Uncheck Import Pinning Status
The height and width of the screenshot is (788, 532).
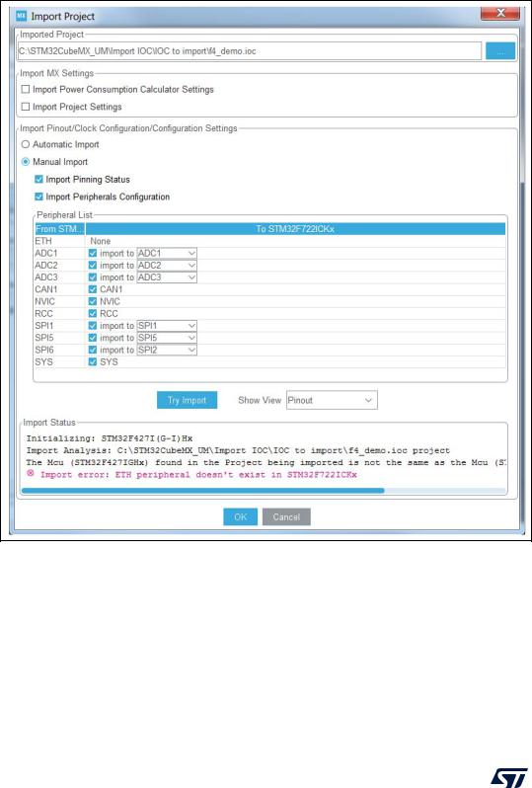[x=38, y=180]
